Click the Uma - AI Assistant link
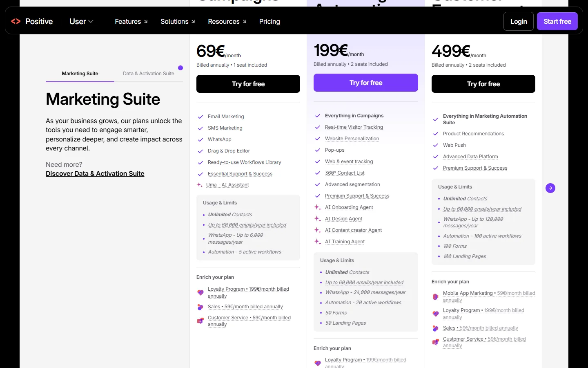Viewport: 588px width, 368px height. (227, 185)
